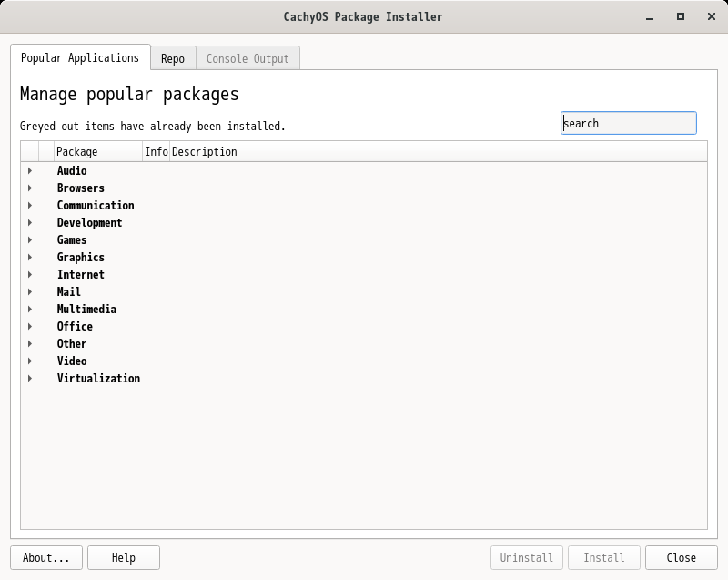Expand the Development category arrow
This screenshot has width=728, height=580.
[30, 223]
